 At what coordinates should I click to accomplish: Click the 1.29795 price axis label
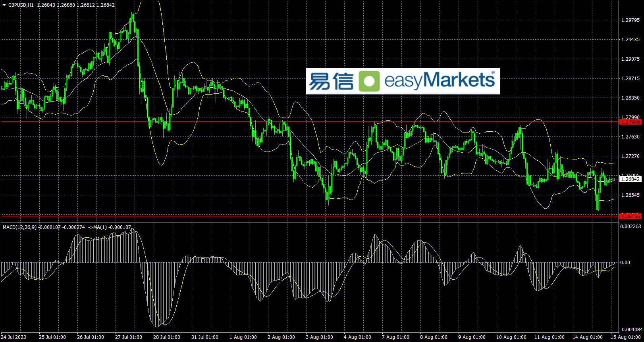631,20
